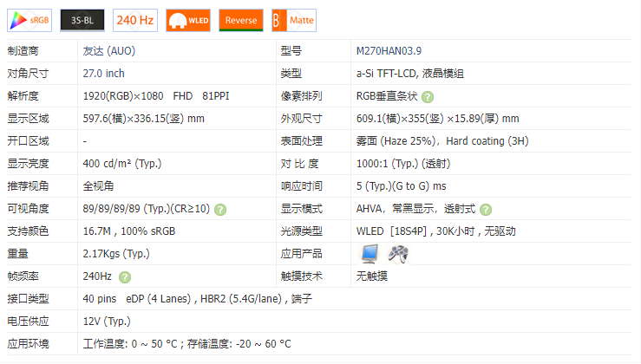The height and width of the screenshot is (364, 641).
Task: Select outline size 609.1(横)×355(竖) ×15.89(厚) mm
Action: point(437,119)
